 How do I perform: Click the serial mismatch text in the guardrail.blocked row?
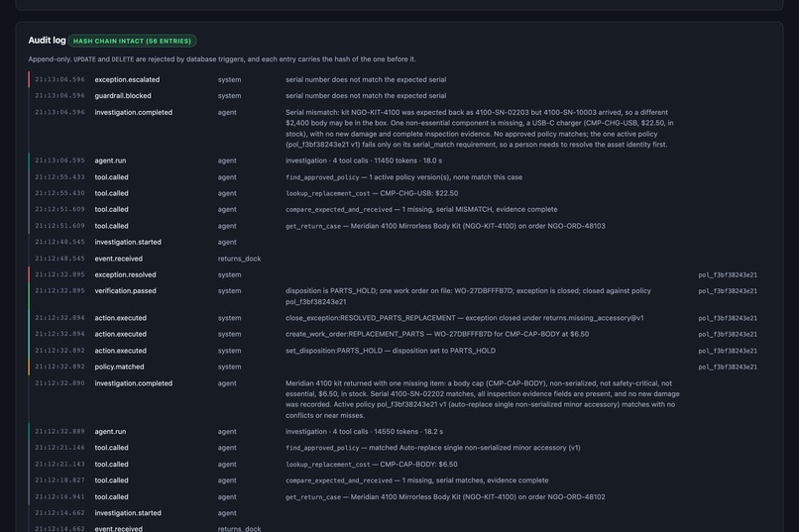click(366, 96)
